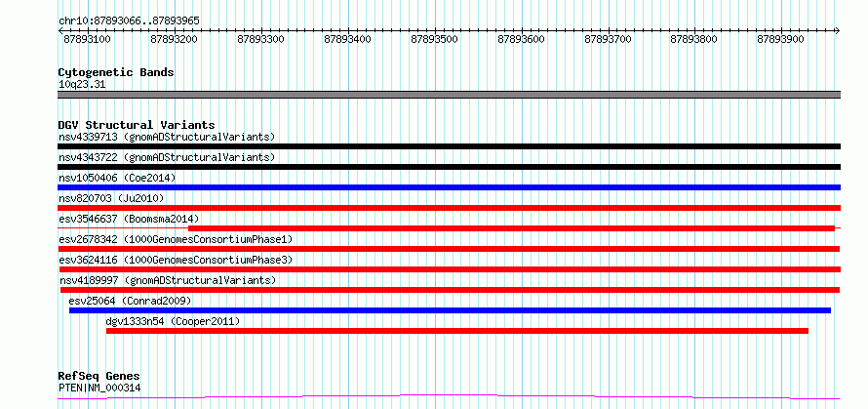
Task: Click ruler position 87893100
Action: [x=87, y=39]
